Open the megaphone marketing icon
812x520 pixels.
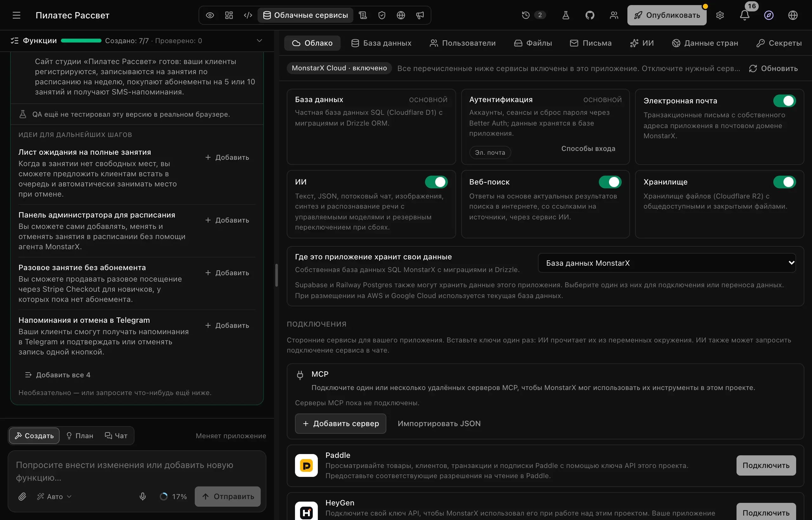click(x=420, y=15)
